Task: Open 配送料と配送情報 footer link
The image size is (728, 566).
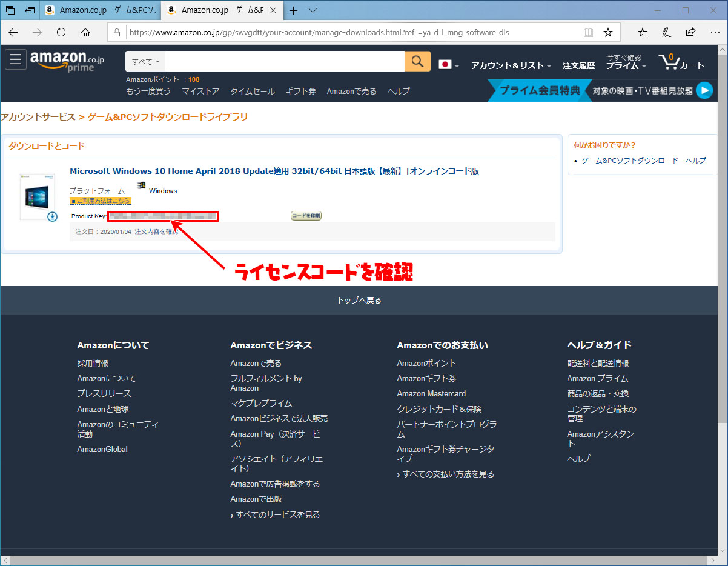Action: tap(598, 363)
